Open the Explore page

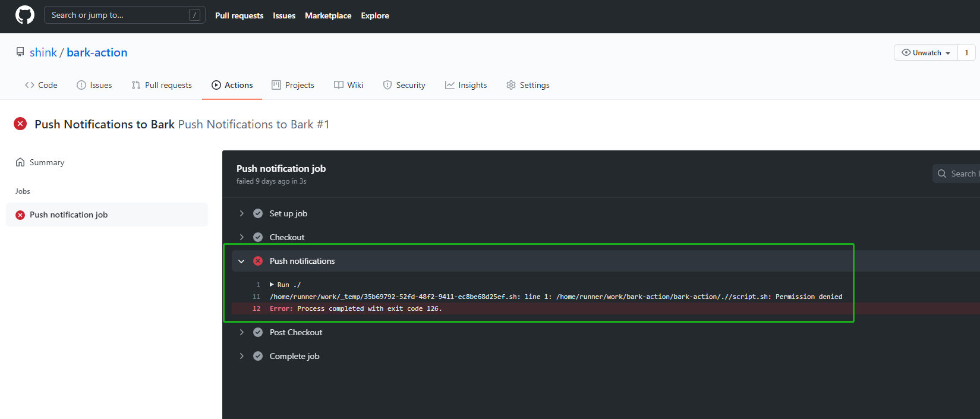[375, 15]
